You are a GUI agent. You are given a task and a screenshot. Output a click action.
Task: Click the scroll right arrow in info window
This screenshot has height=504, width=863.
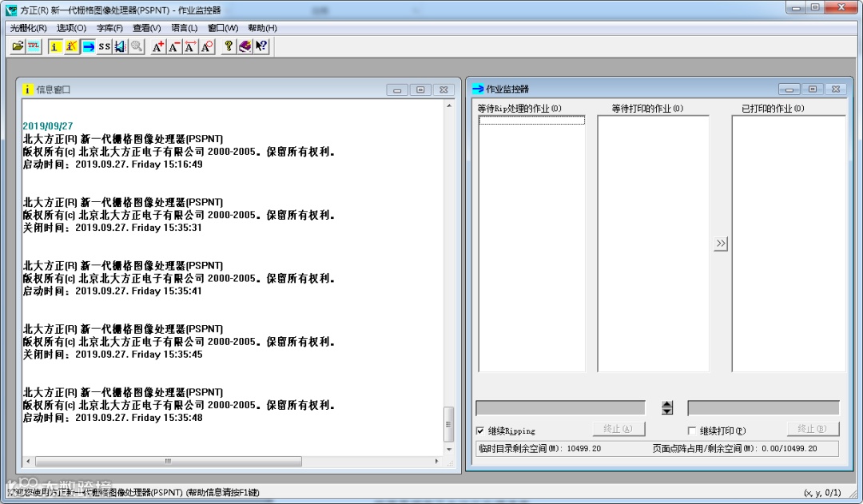(x=437, y=461)
